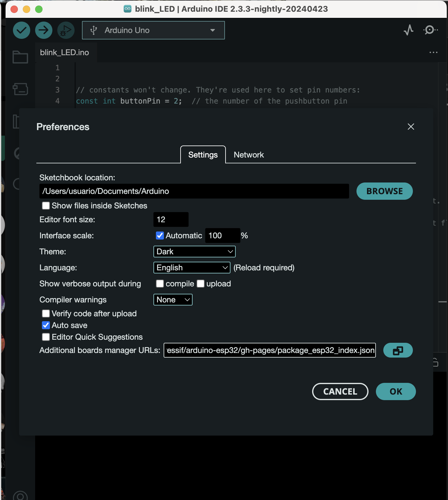Image resolution: width=448 pixels, height=500 pixels.
Task: Click the three-dots editor options menu
Action: [433, 52]
